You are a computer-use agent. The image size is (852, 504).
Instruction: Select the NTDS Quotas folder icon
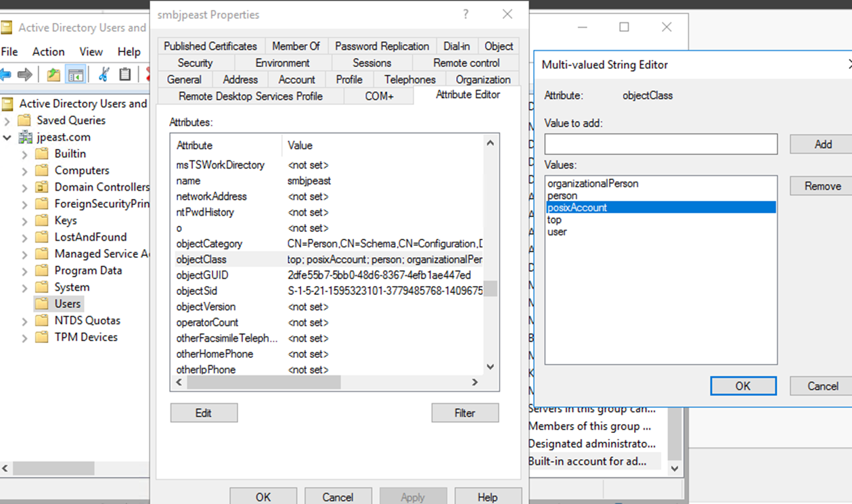(42, 321)
